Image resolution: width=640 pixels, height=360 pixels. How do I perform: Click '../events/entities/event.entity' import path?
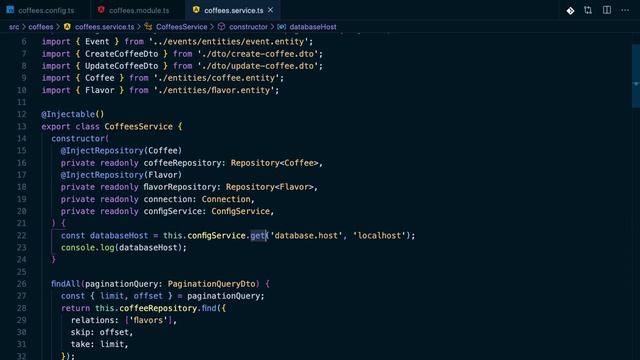[x=229, y=42]
